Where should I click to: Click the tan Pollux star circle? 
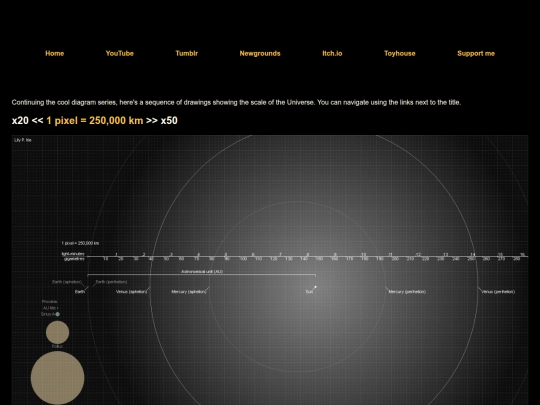[x=58, y=332]
